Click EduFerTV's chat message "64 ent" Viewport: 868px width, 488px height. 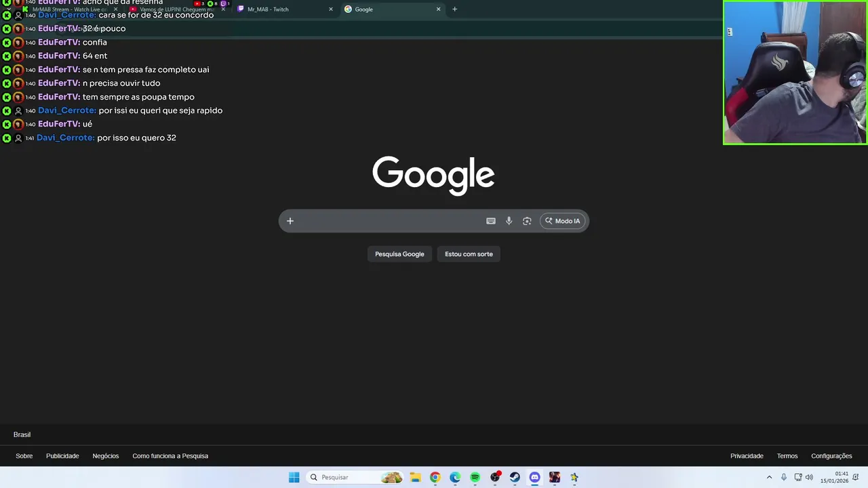tap(94, 56)
